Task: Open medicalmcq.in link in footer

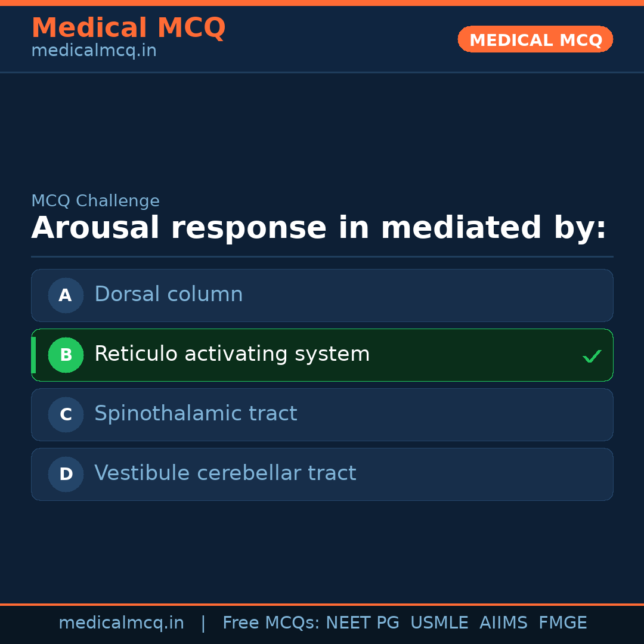Action: coord(121,623)
